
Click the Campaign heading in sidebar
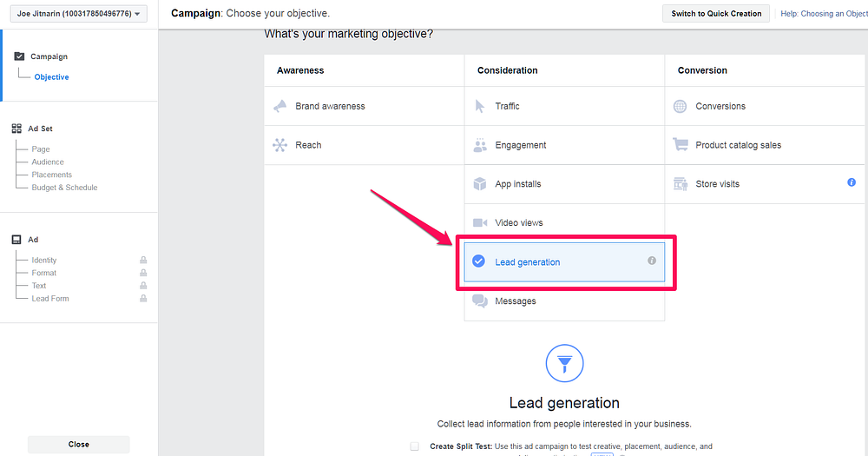(x=49, y=56)
